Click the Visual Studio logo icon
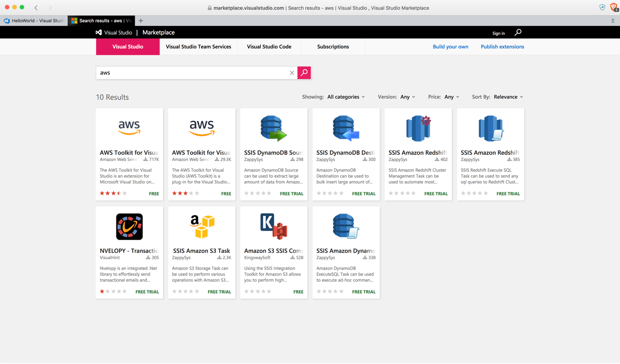This screenshot has width=620, height=364. [99, 32]
